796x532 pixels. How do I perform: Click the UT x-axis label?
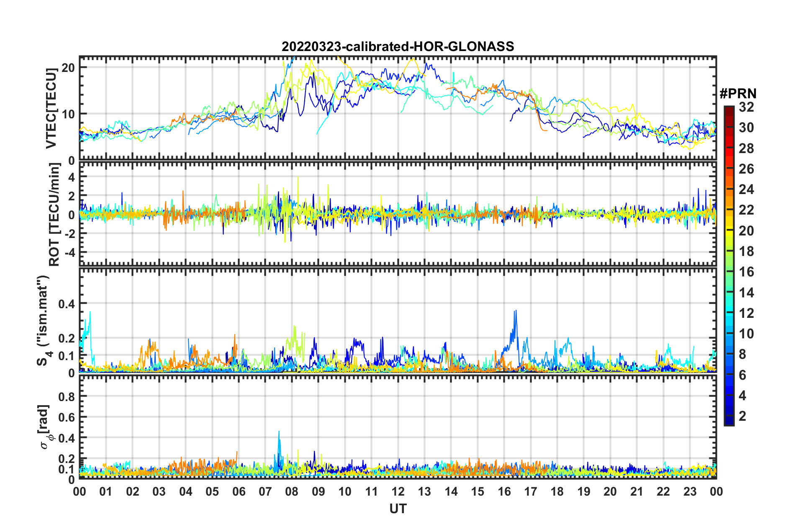tap(398, 509)
